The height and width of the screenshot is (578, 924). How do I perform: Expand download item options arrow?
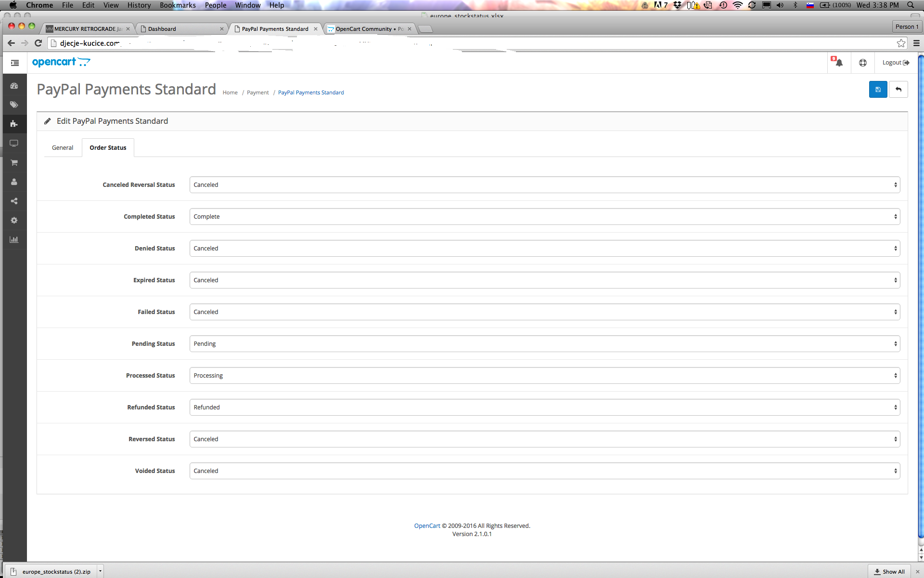click(100, 571)
